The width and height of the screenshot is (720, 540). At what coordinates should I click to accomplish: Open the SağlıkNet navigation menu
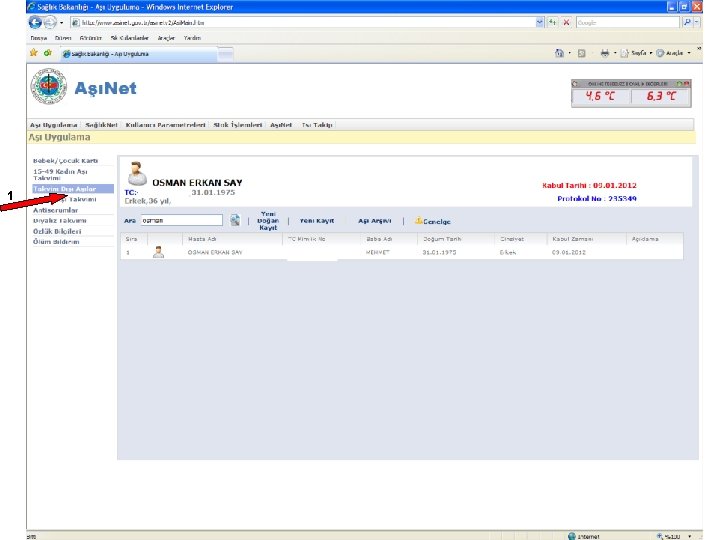101,125
